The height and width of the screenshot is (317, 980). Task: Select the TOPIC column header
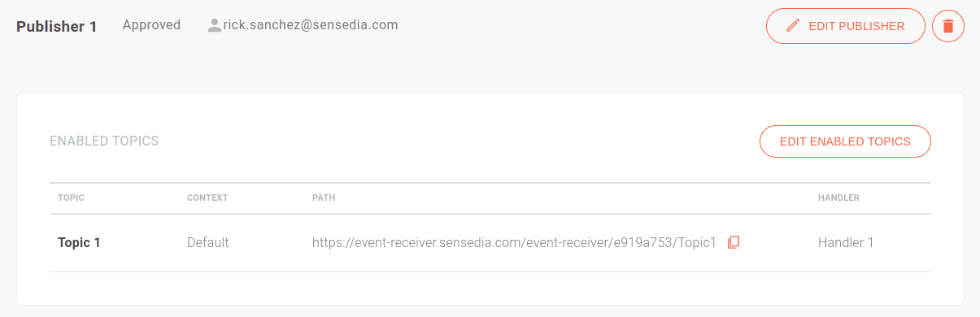pos(71,198)
